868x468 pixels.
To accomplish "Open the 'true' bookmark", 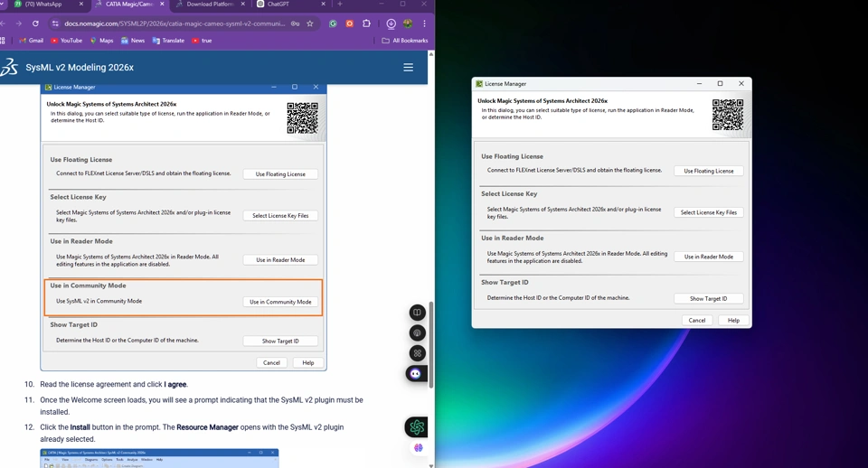I will coord(202,41).
